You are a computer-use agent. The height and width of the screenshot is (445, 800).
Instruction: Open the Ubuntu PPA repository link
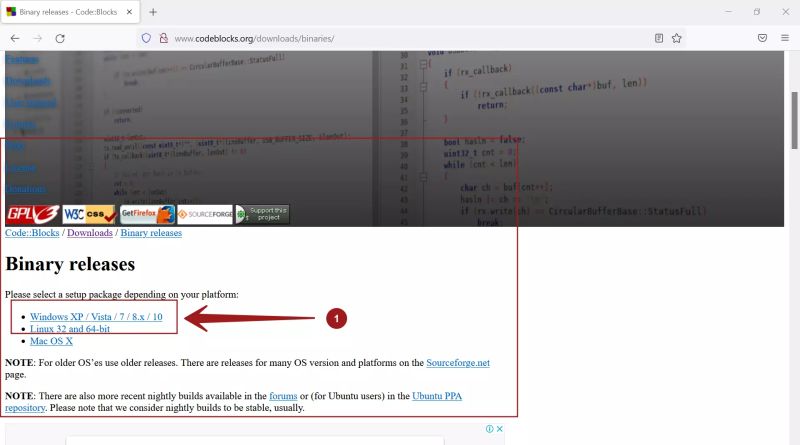click(437, 396)
